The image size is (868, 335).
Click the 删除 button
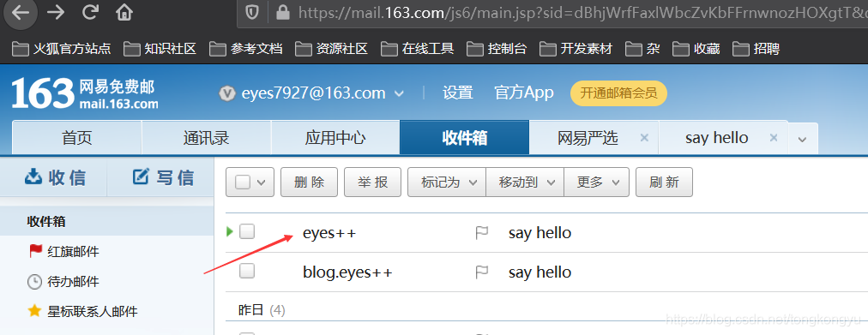[x=310, y=182]
